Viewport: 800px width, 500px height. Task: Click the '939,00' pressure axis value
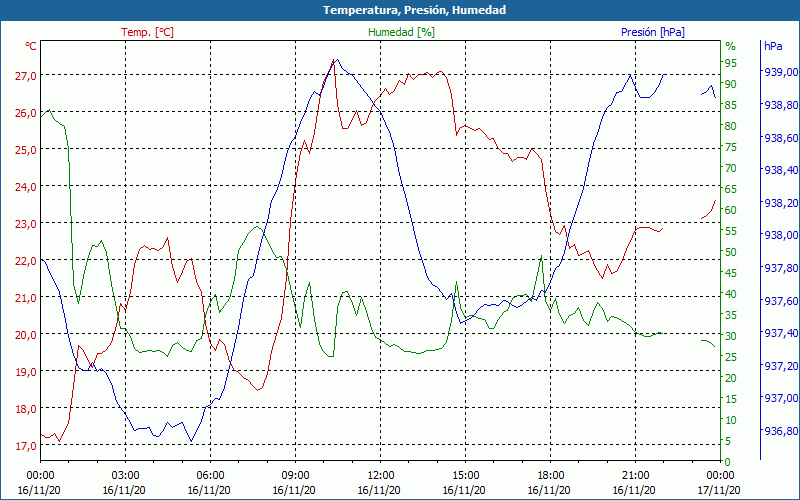click(x=780, y=72)
